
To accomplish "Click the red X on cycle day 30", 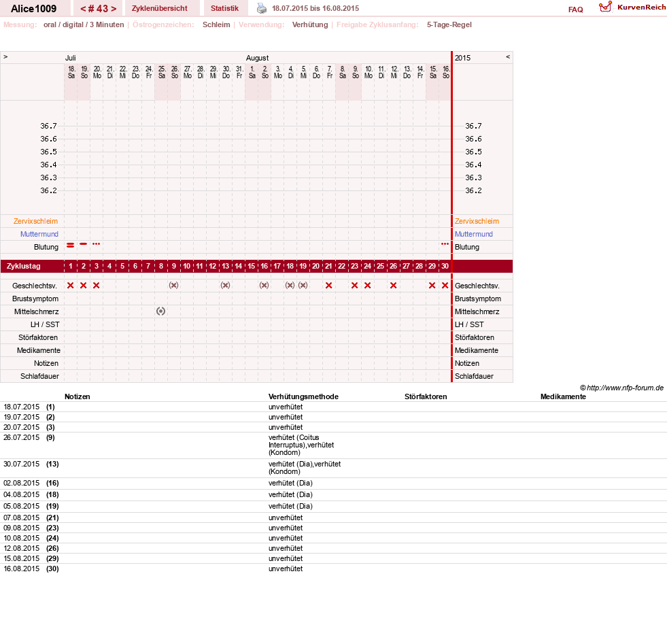I will click(445, 286).
